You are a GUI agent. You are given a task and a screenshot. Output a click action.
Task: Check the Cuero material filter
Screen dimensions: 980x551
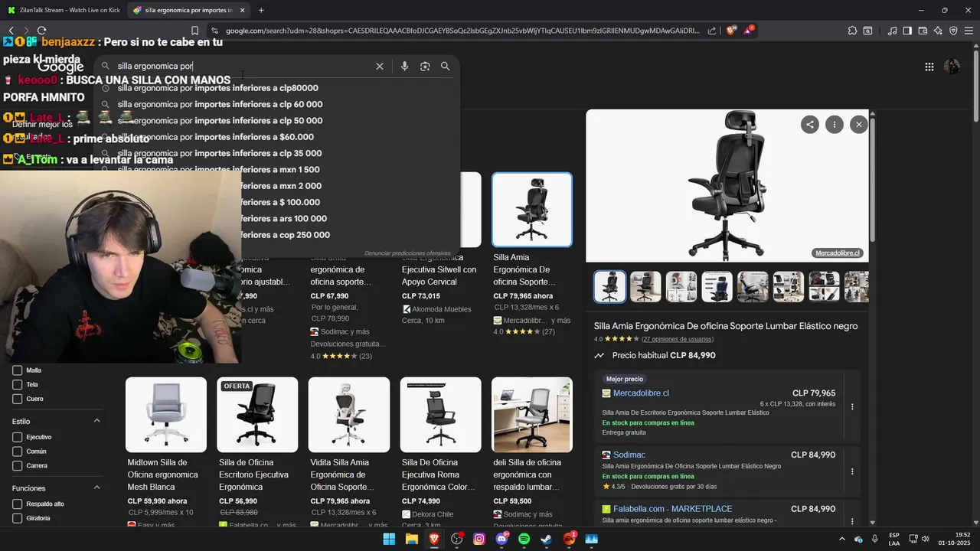pos(17,399)
